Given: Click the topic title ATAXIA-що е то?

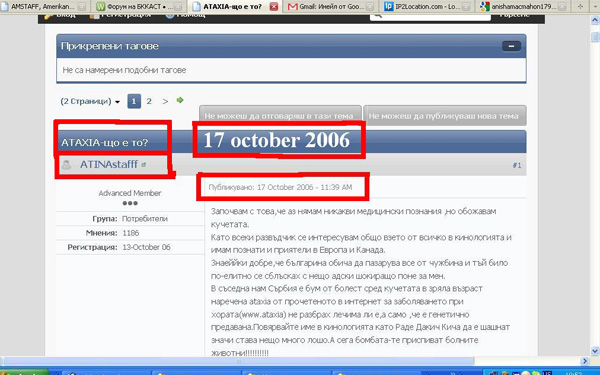Looking at the screenshot, I should [x=104, y=142].
